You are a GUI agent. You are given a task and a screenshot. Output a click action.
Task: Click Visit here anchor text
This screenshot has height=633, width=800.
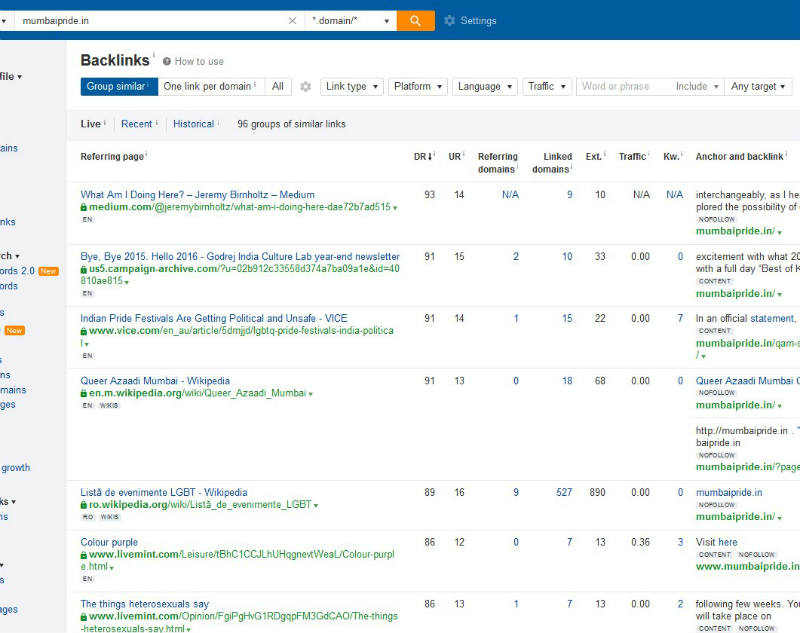[716, 542]
